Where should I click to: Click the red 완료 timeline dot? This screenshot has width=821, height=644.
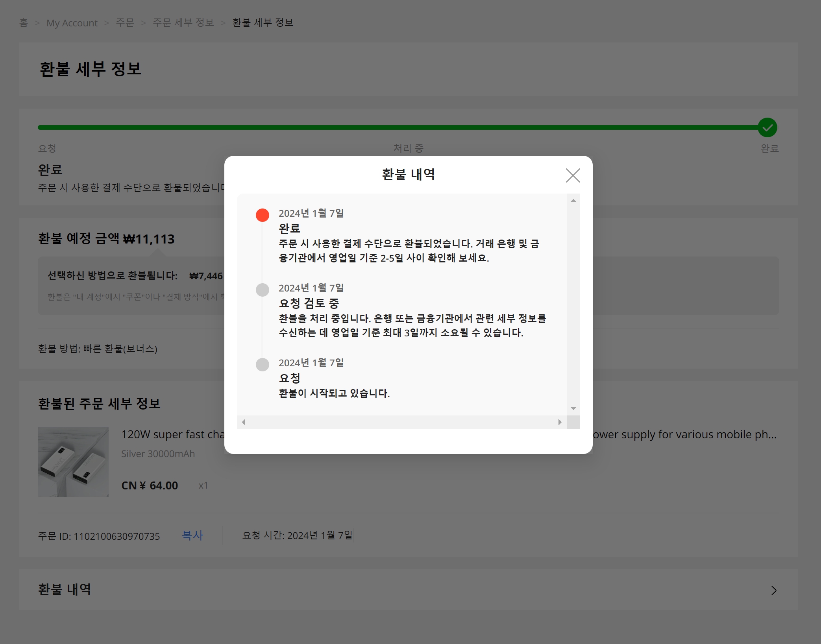pos(263,215)
